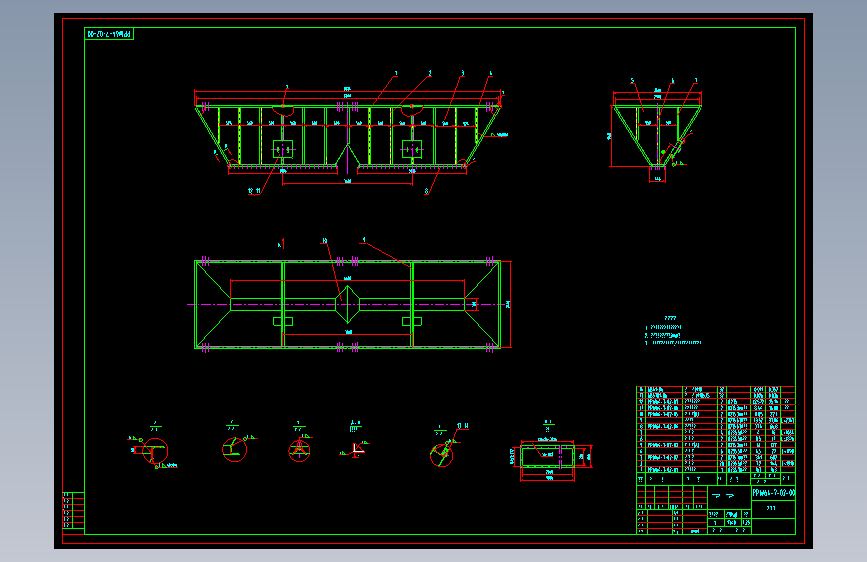Select the vertical width dimension right of plan view
The width and height of the screenshot is (867, 562).
[509, 304]
